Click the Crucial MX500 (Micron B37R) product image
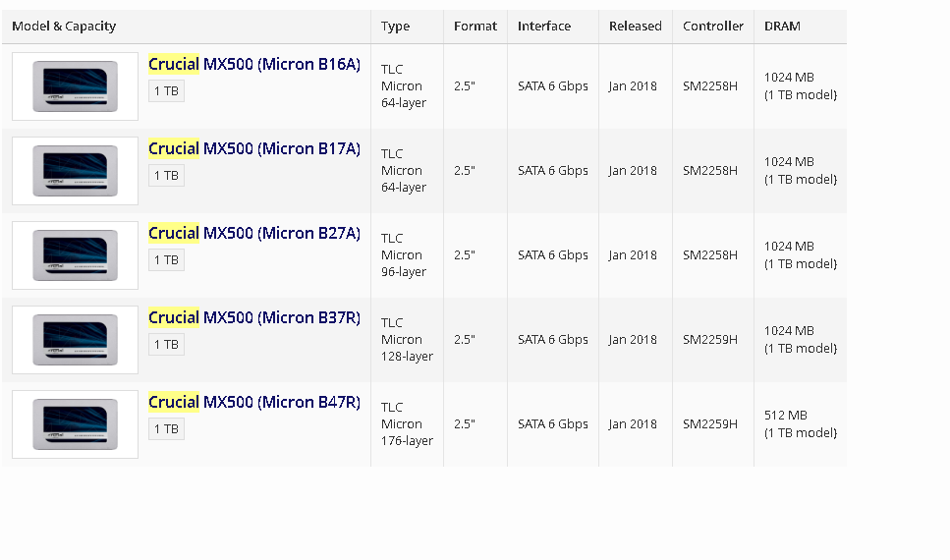Screen dimensions: 950x560 75,340
